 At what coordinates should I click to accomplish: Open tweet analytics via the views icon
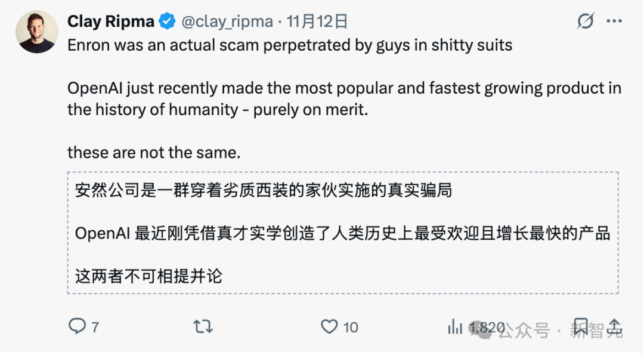click(456, 327)
